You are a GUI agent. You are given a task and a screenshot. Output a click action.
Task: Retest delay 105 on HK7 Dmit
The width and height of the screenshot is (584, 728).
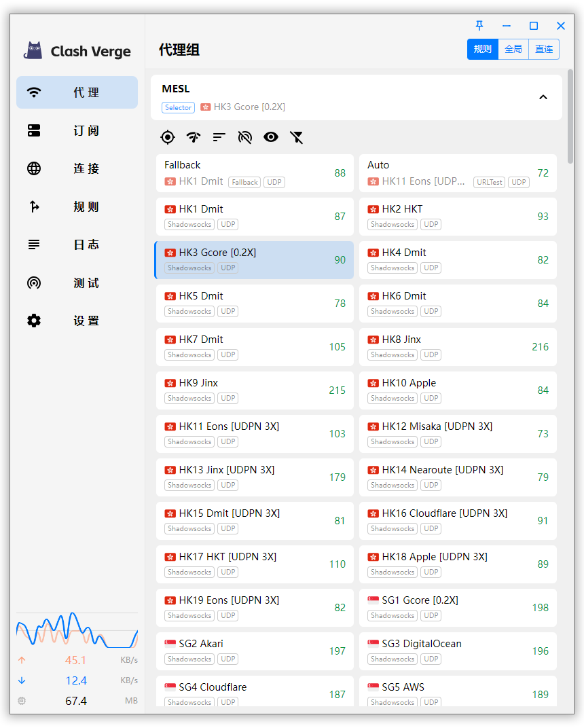coord(337,347)
